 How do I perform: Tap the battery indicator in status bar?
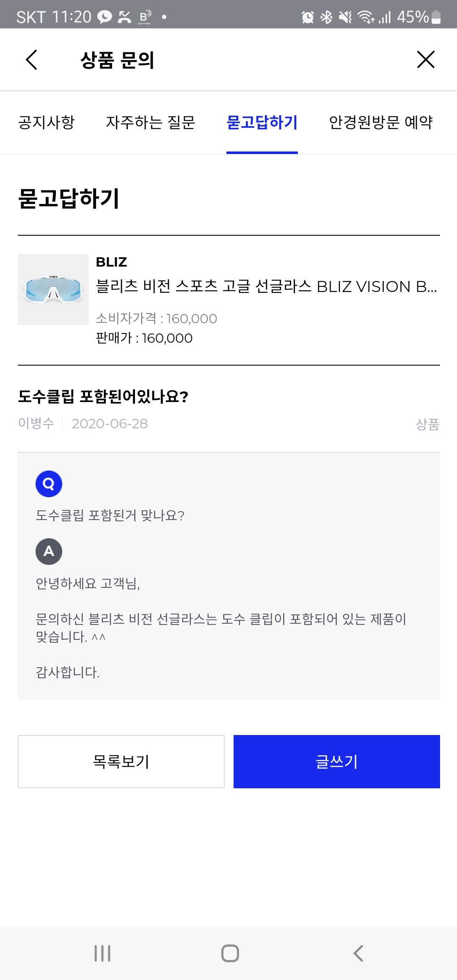pyautogui.click(x=436, y=17)
